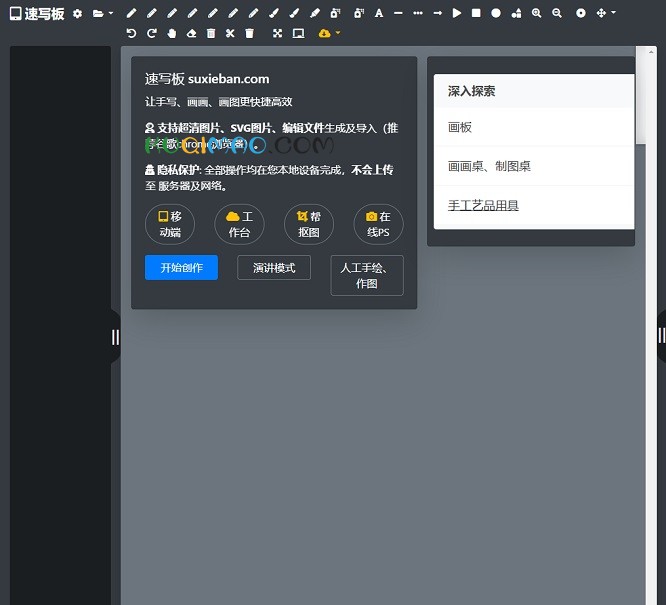Open the 帮抠图 round button
The width and height of the screenshot is (666, 605).
pyautogui.click(x=309, y=224)
